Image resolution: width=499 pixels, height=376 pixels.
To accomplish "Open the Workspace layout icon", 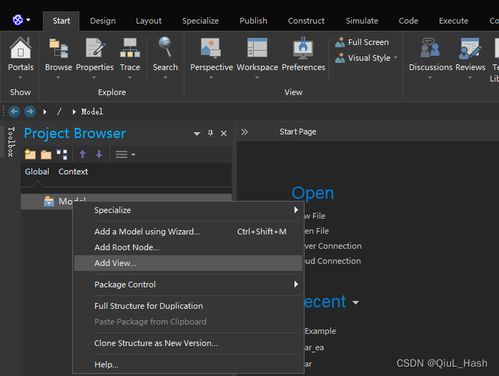I will pos(257,48).
